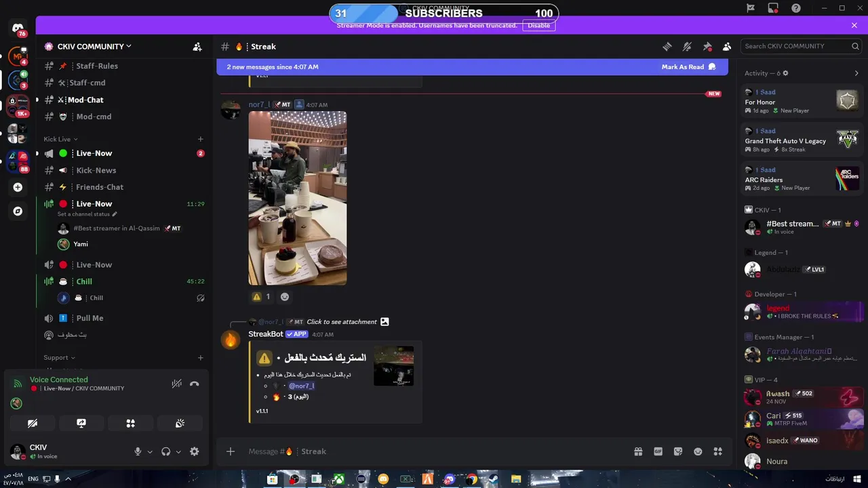Start an Activity from voice panel
Viewport: 868px width, 488px height.
130,423
